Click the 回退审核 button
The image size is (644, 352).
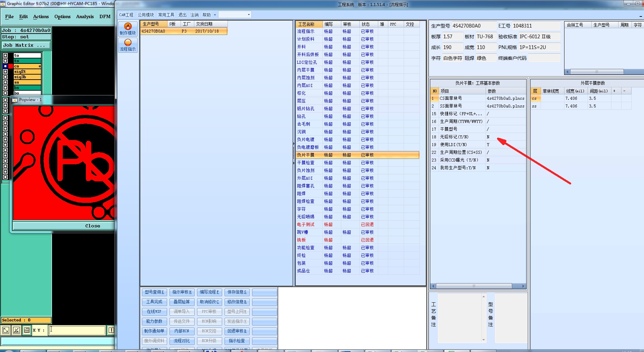click(237, 331)
